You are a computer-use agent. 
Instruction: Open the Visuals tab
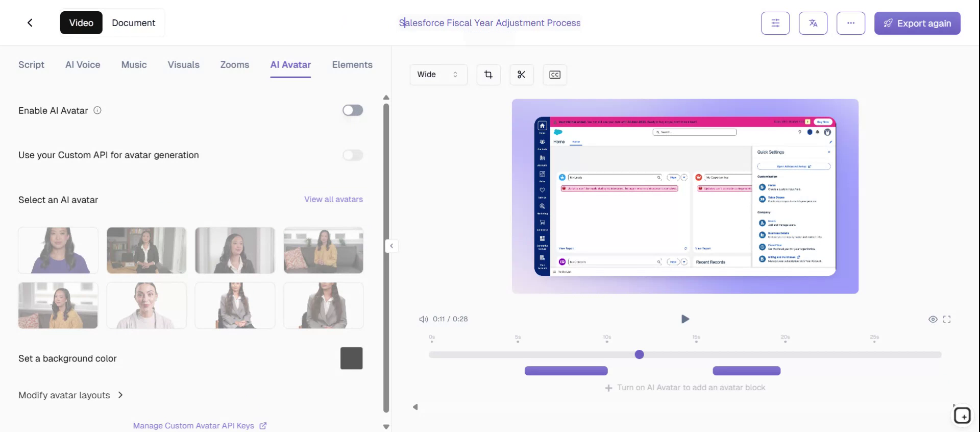(x=184, y=65)
